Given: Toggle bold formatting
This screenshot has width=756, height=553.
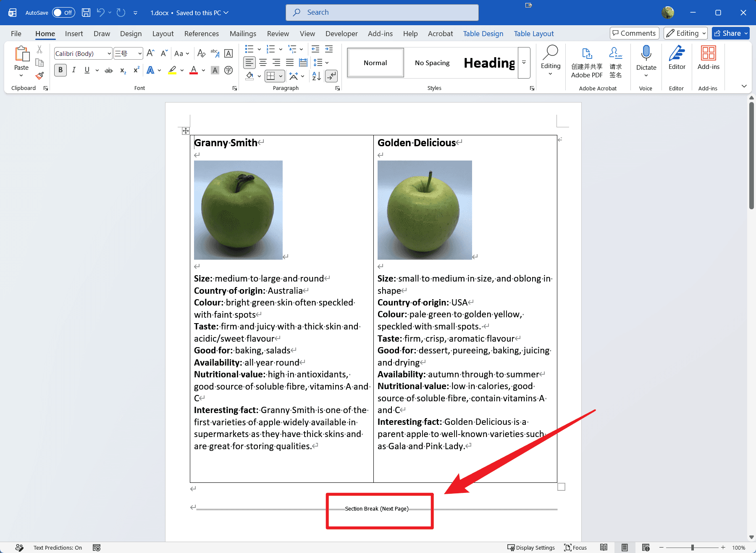Looking at the screenshot, I should click(60, 70).
